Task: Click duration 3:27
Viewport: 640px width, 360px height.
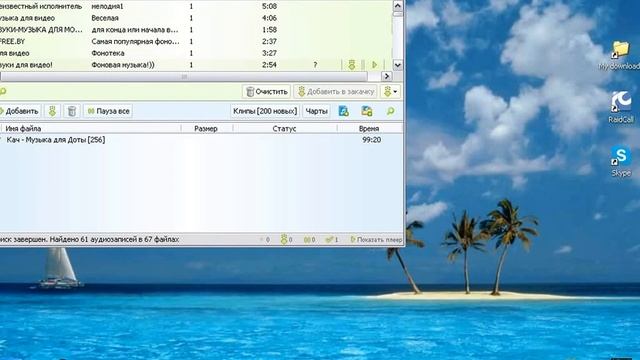Action: [x=269, y=53]
